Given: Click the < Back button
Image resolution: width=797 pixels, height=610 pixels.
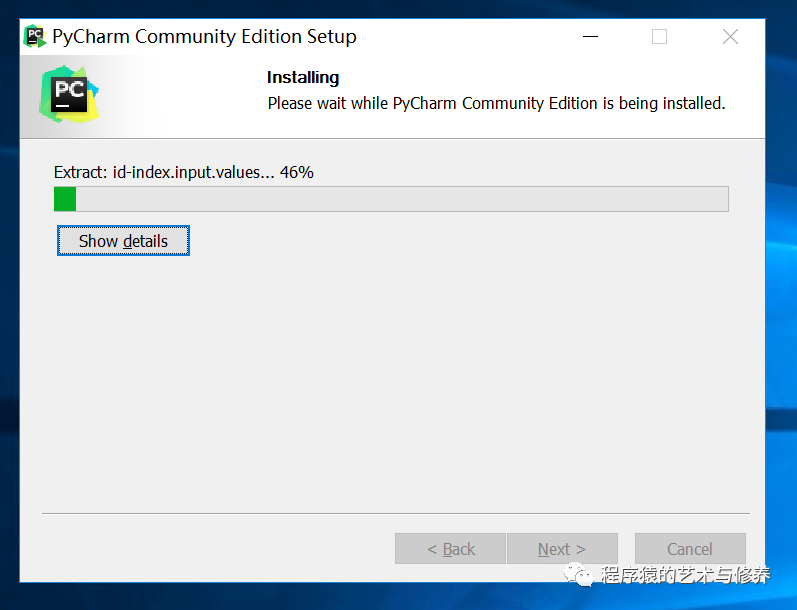Looking at the screenshot, I should 450,548.
